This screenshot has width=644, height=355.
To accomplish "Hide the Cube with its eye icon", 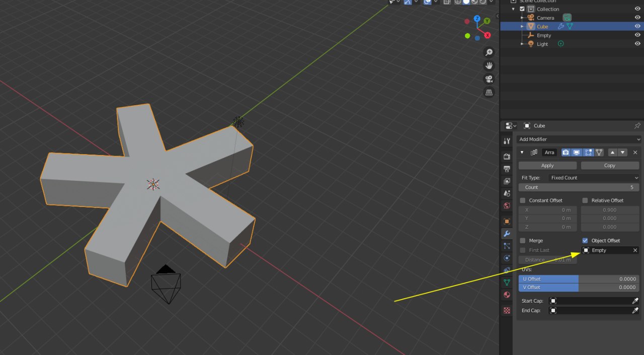I will pos(637,27).
